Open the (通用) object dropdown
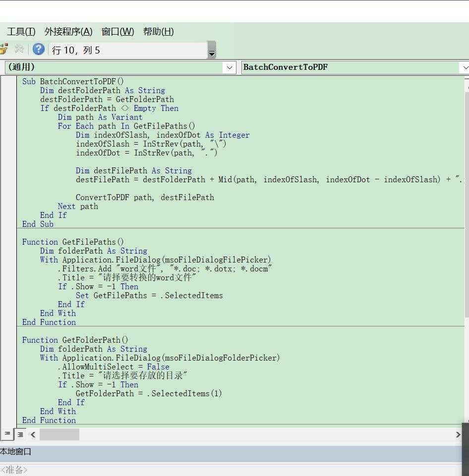The width and height of the screenshot is (469, 476). [230, 67]
